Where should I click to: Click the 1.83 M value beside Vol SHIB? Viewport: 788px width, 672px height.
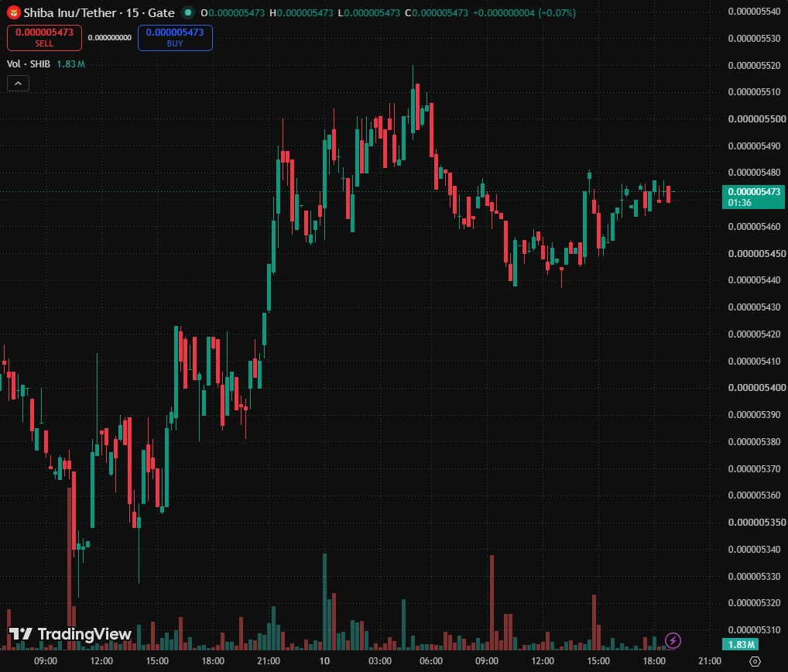click(70, 63)
